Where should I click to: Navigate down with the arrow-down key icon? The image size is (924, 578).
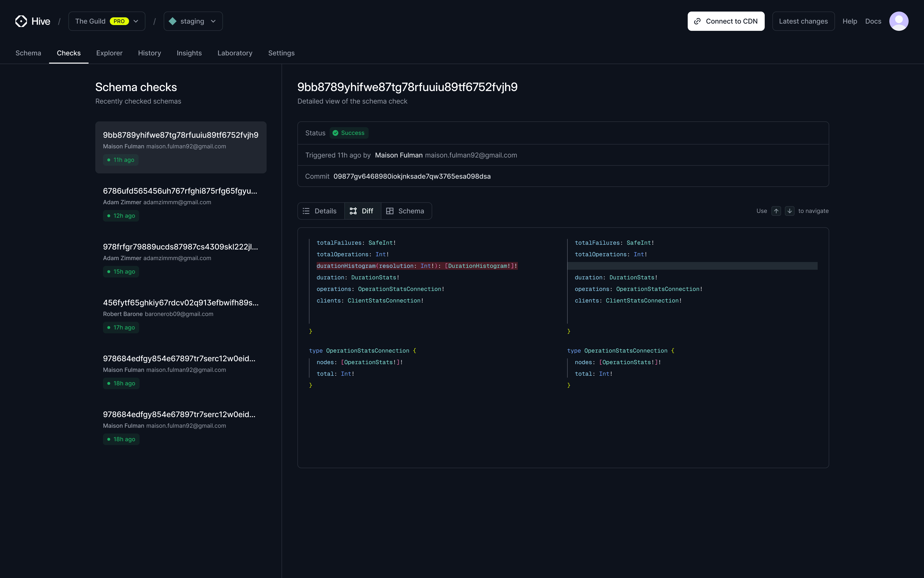[789, 211]
